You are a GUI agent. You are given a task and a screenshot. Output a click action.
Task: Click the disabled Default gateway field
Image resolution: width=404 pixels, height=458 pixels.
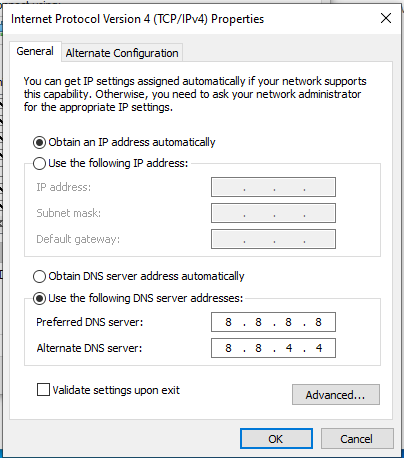point(273,239)
